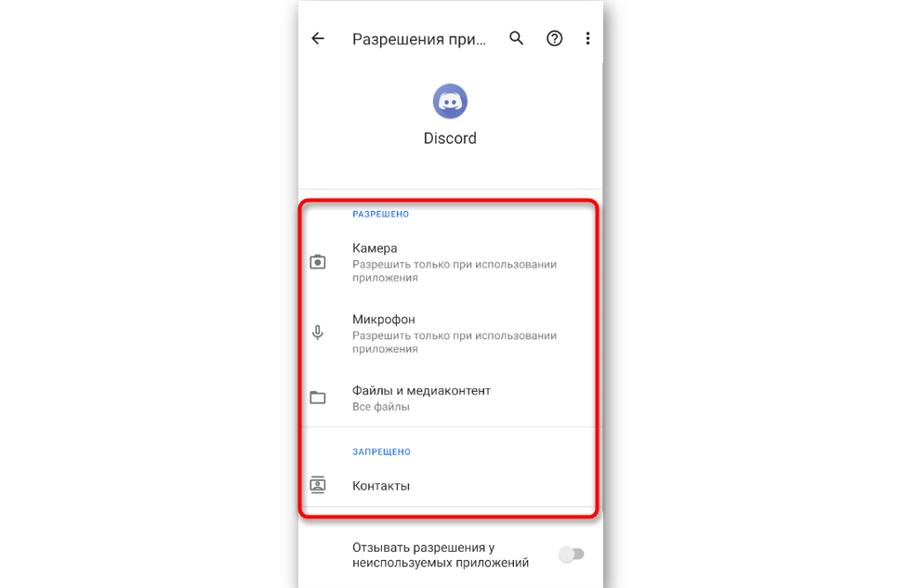Tap the РАЗРЕШЕНО section header
923x588 pixels.
tap(380, 214)
